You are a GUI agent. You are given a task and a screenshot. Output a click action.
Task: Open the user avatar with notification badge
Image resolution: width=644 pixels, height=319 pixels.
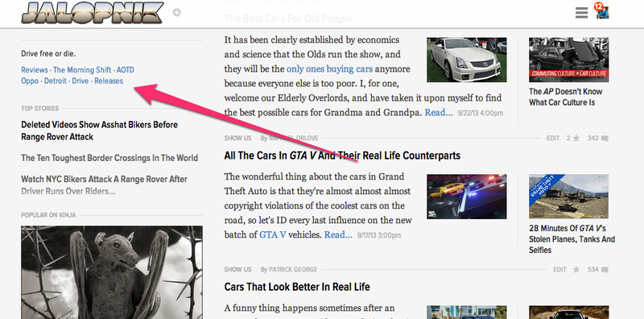pyautogui.click(x=601, y=10)
